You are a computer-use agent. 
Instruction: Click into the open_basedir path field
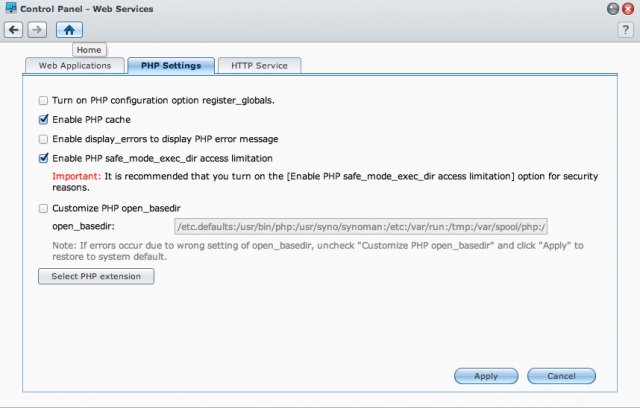361,227
